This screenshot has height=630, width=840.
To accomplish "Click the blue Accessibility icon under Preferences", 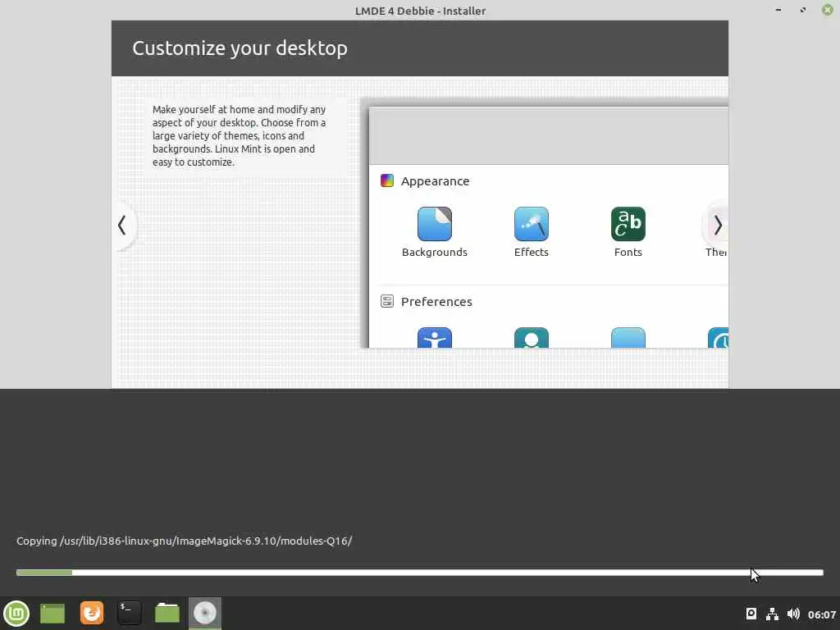I will [x=435, y=337].
